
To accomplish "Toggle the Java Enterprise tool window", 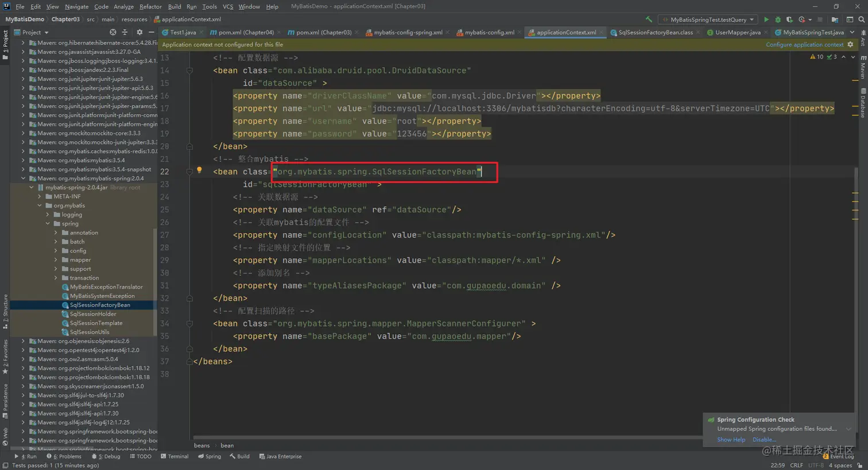I will (280, 456).
